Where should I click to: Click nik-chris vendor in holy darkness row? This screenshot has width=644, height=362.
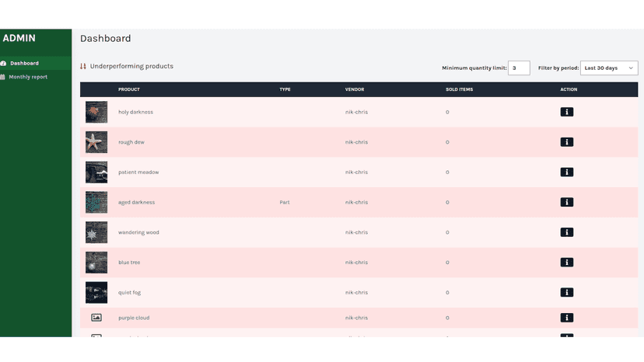pos(356,112)
